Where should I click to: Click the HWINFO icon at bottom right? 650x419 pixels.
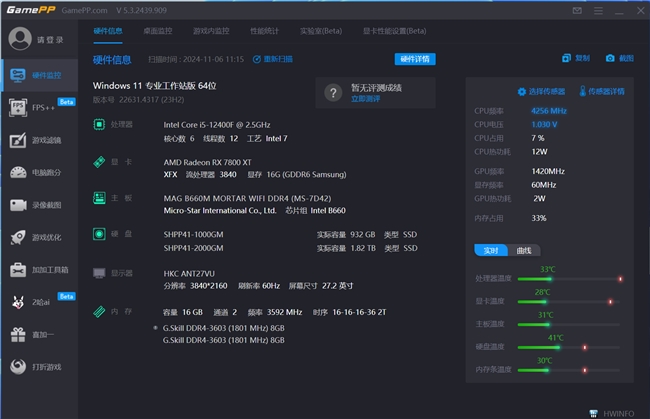click(594, 413)
